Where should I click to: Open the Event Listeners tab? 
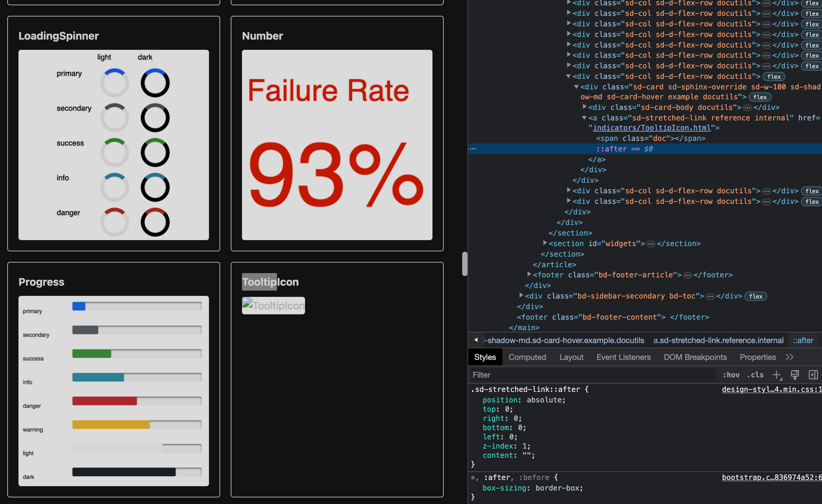623,357
